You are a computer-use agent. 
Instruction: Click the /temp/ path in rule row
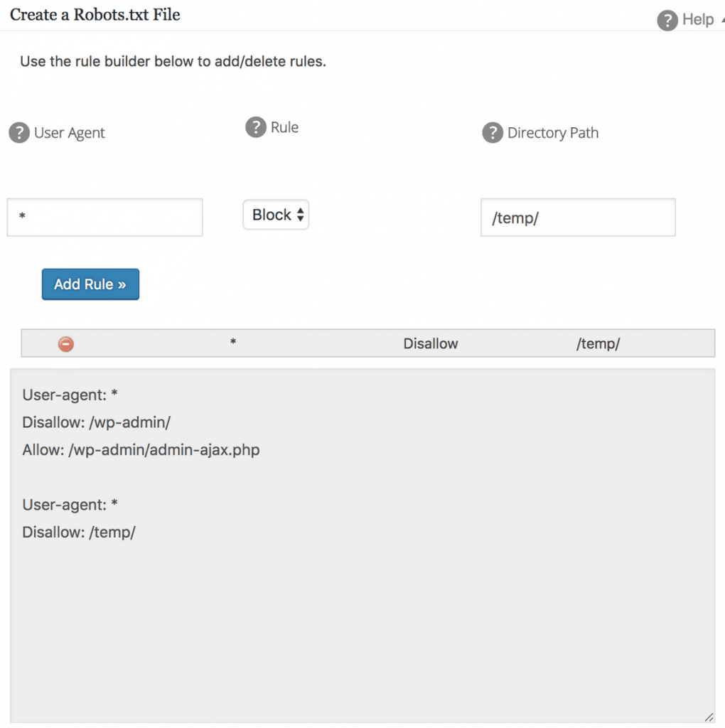[x=598, y=343]
